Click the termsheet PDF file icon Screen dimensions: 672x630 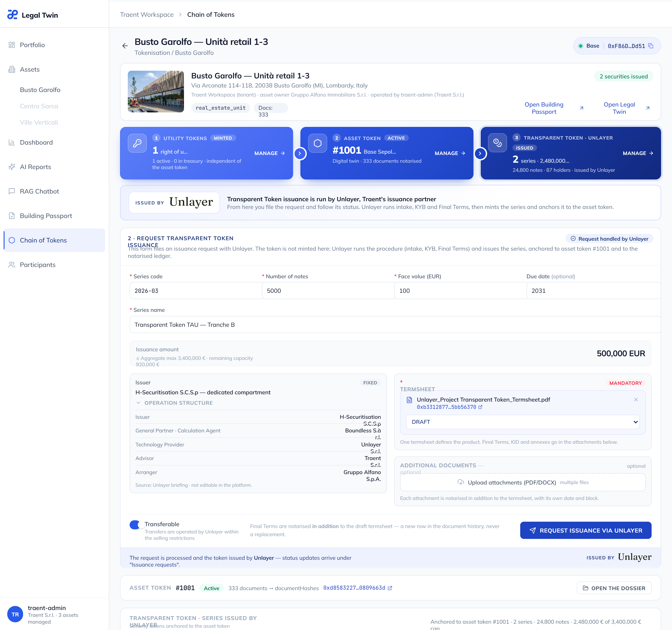click(409, 400)
